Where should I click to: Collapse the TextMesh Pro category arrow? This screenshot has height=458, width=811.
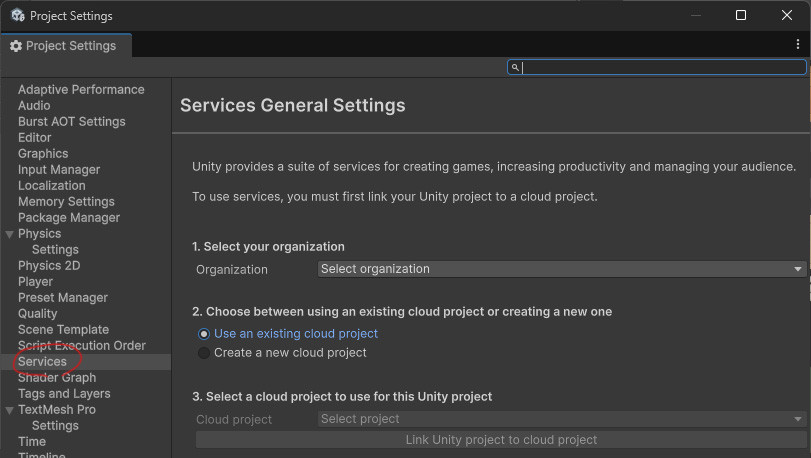click(x=9, y=410)
